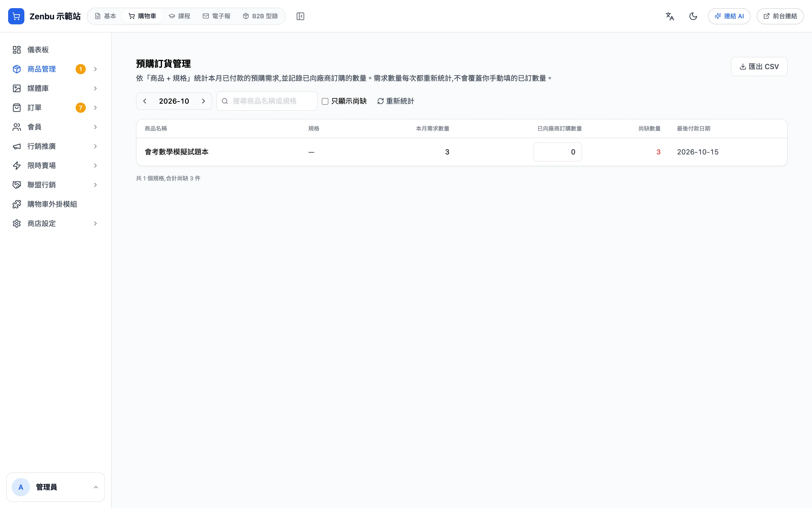
Task: Switch to the 電子報 tab
Action: tap(217, 16)
